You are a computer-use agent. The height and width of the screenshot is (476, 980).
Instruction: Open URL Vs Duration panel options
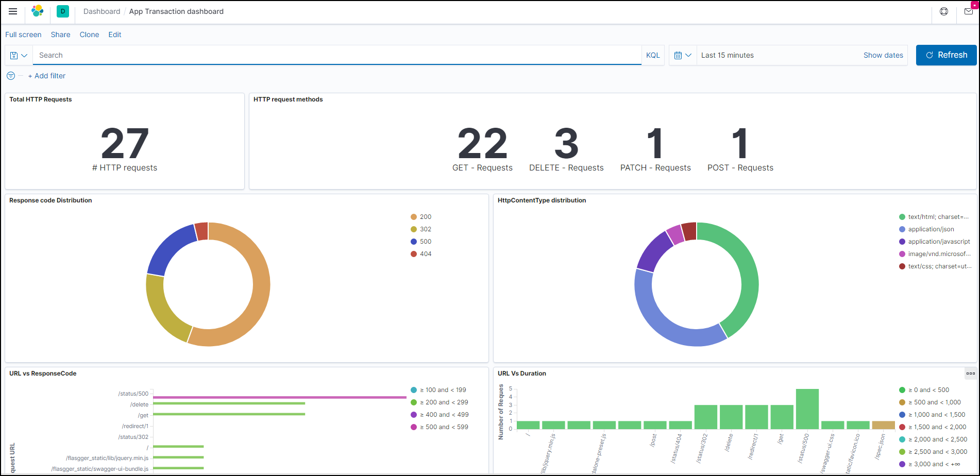[x=971, y=373]
